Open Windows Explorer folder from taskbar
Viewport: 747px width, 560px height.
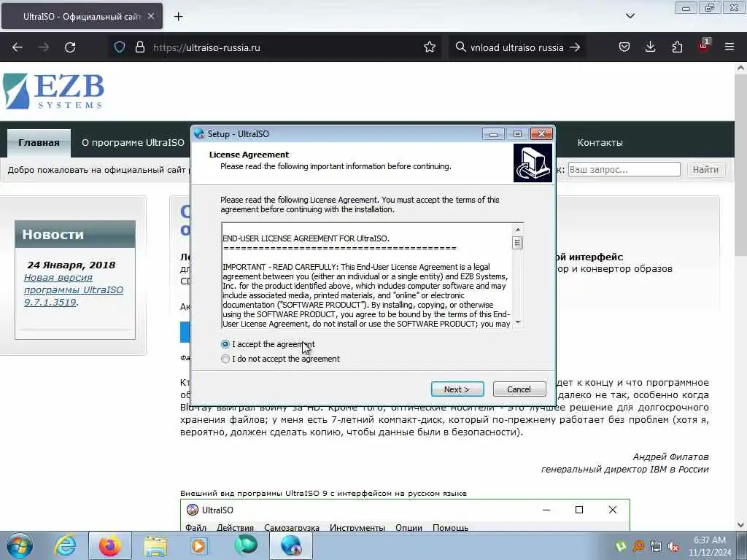point(155,545)
